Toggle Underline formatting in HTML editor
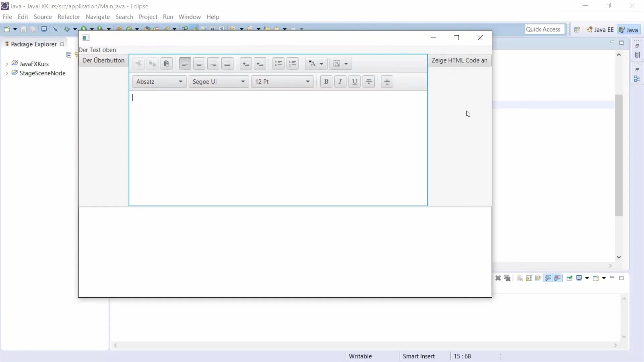Image resolution: width=644 pixels, height=362 pixels. (x=355, y=82)
